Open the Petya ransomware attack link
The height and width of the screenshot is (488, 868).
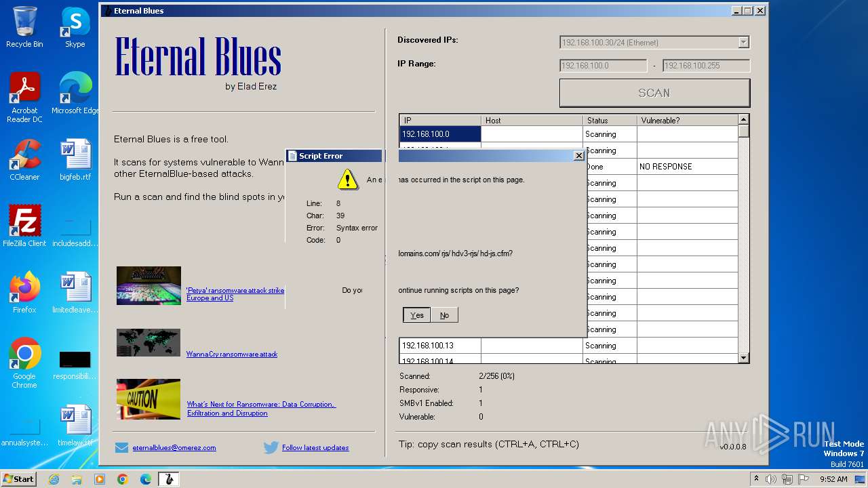(235, 294)
